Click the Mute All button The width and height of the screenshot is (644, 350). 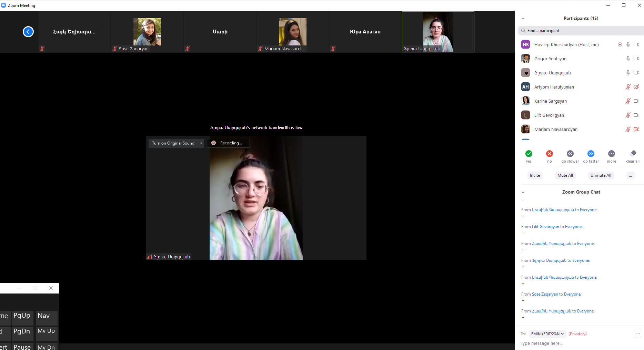tap(565, 175)
